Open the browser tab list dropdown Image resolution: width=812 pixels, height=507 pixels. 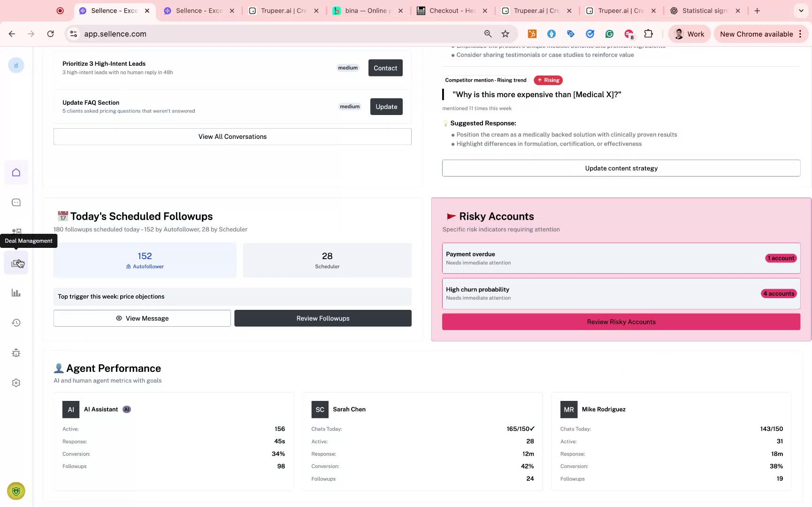(x=801, y=10)
